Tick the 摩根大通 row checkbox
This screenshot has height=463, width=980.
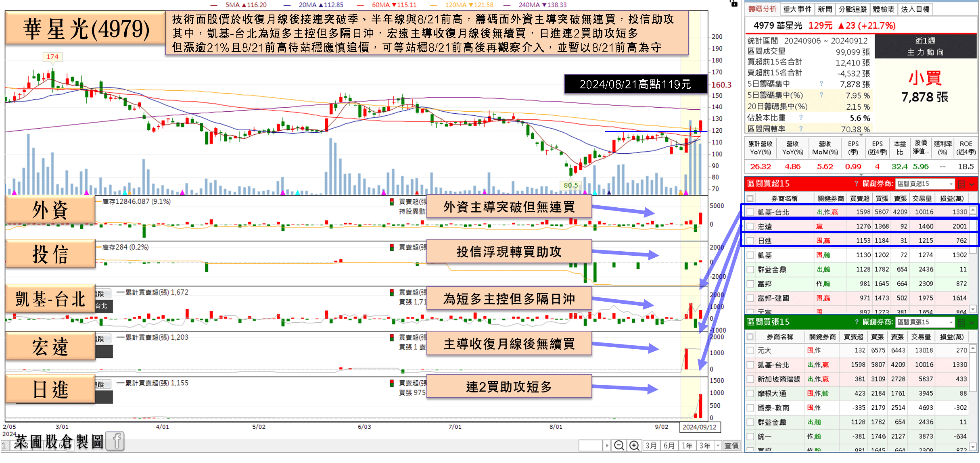pos(750,394)
